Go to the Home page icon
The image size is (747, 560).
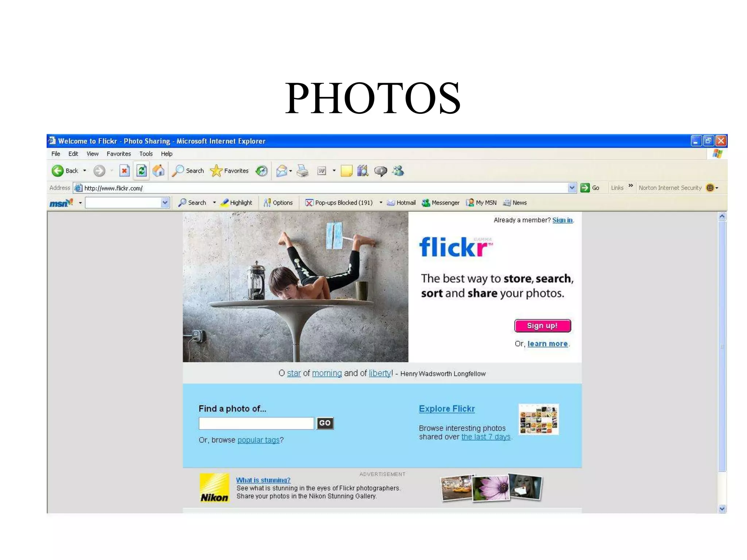point(159,171)
